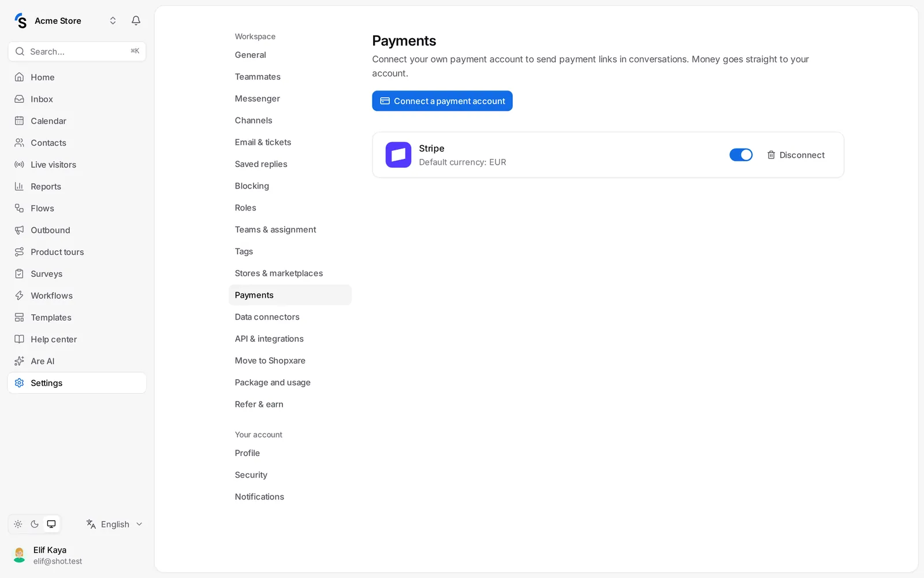Click the elif@shot.test email text
The width and height of the screenshot is (924, 578).
click(x=58, y=561)
